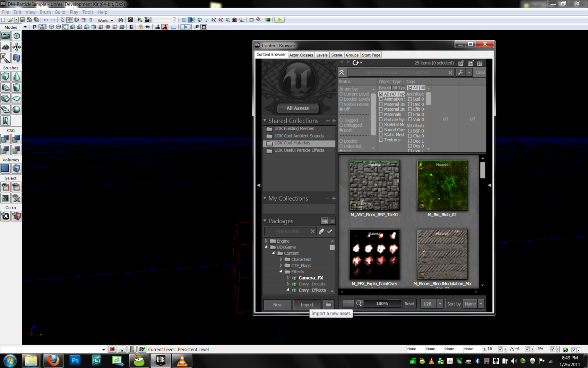
Task: Open Find binoculars icon
Action: pyautogui.click(x=121, y=20)
